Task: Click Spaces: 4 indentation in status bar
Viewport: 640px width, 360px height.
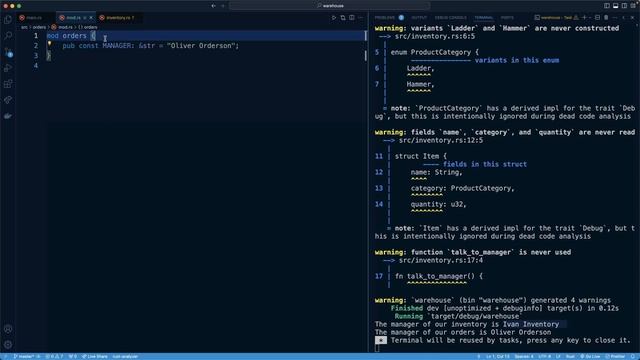Action: (524, 356)
